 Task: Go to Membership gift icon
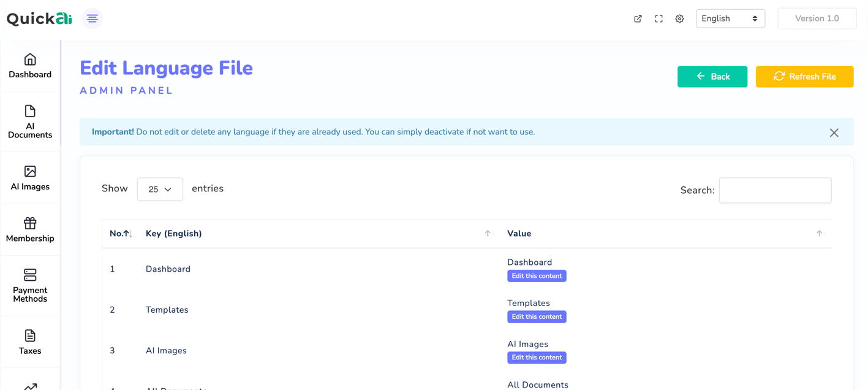click(30, 223)
